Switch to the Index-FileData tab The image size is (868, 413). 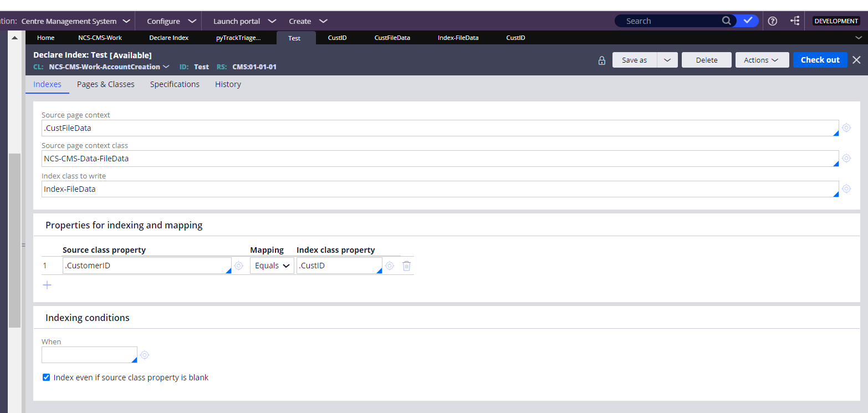pos(458,38)
